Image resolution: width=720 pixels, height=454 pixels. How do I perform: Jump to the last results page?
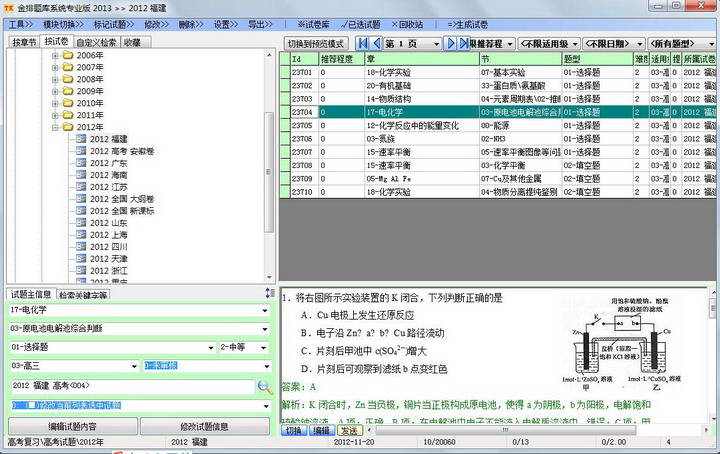tap(464, 44)
